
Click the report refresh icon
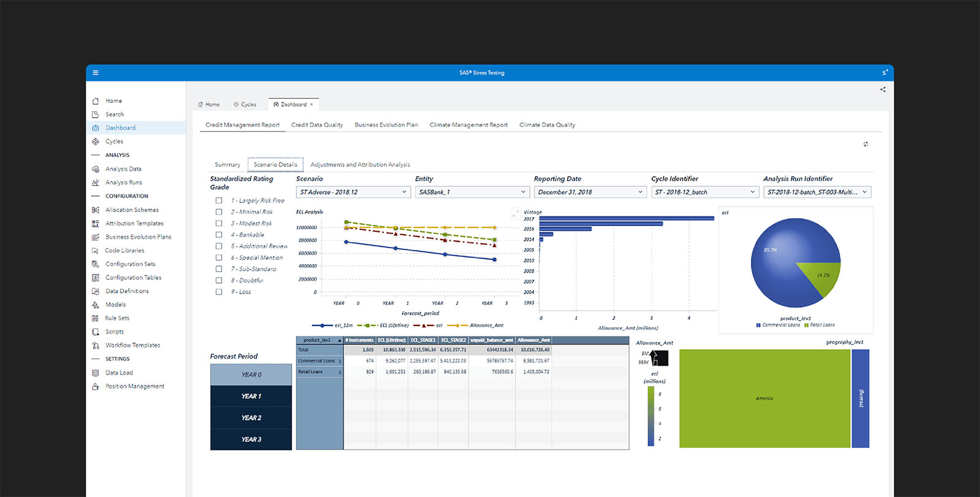pos(865,144)
